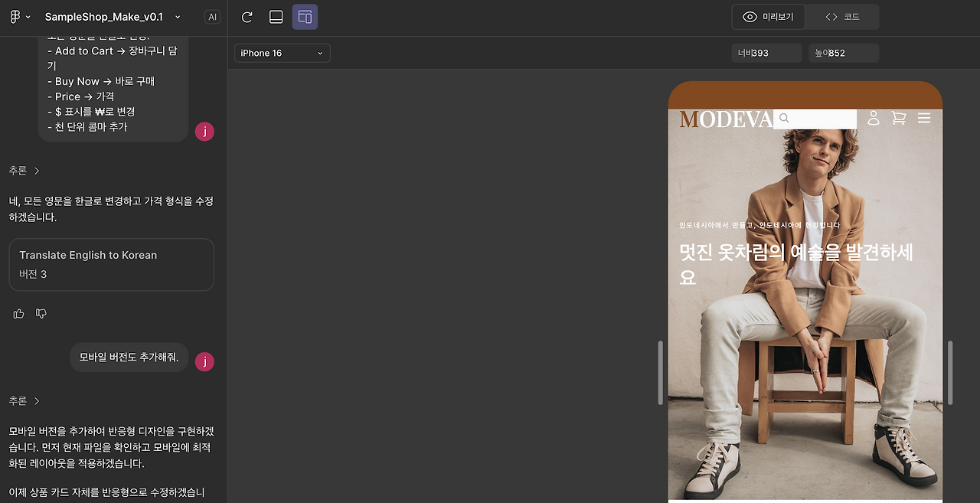The image size is (980, 503).
Task: Select the device preview icon
Action: pyautogui.click(x=305, y=16)
